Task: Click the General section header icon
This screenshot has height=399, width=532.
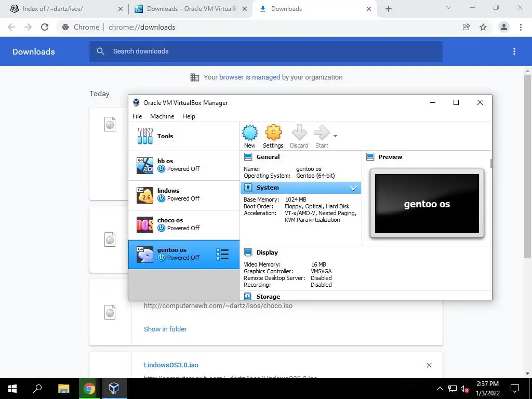Action: click(248, 157)
